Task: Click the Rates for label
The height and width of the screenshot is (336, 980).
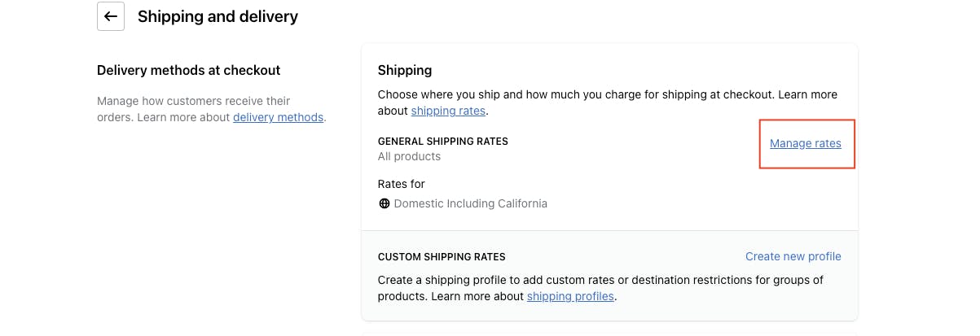Action: pyautogui.click(x=402, y=184)
